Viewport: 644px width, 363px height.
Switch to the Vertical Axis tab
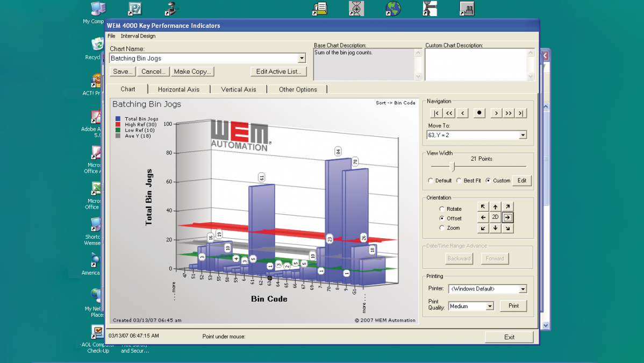pos(238,89)
